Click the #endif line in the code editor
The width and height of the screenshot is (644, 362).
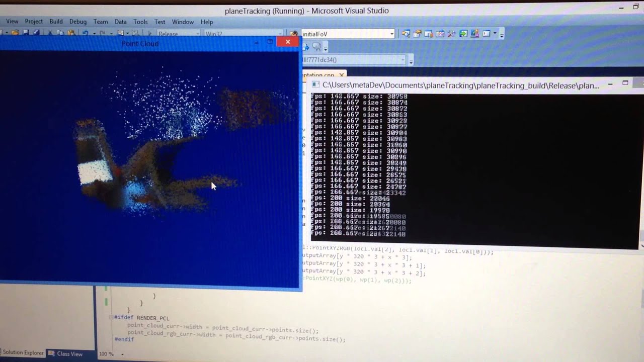point(124,339)
